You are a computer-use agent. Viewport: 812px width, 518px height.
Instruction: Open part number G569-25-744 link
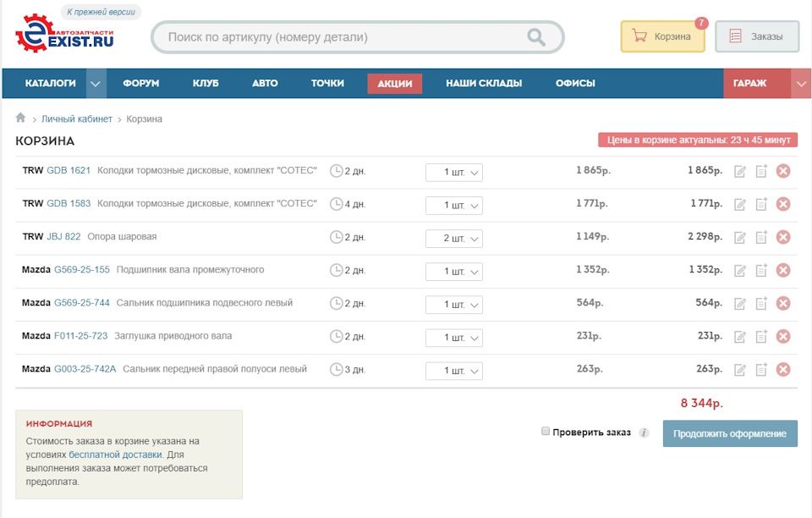point(82,303)
